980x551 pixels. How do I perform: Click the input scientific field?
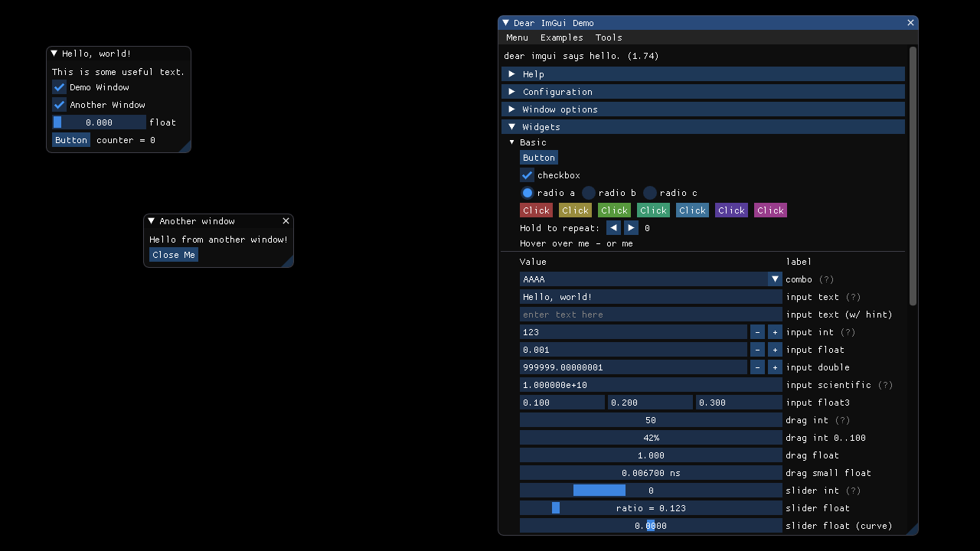point(651,385)
